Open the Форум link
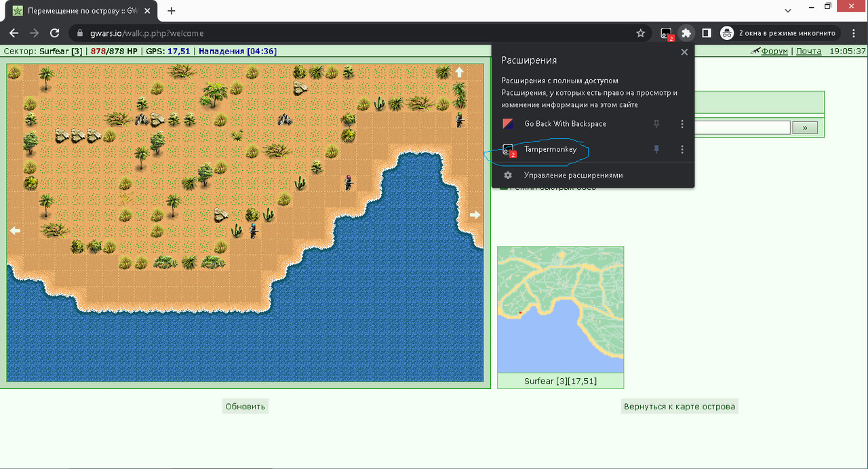 tap(774, 51)
